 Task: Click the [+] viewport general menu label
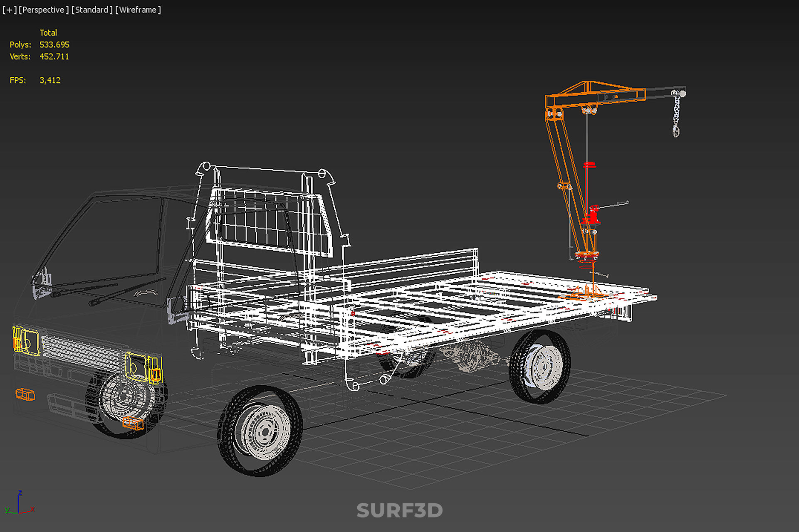(9, 10)
